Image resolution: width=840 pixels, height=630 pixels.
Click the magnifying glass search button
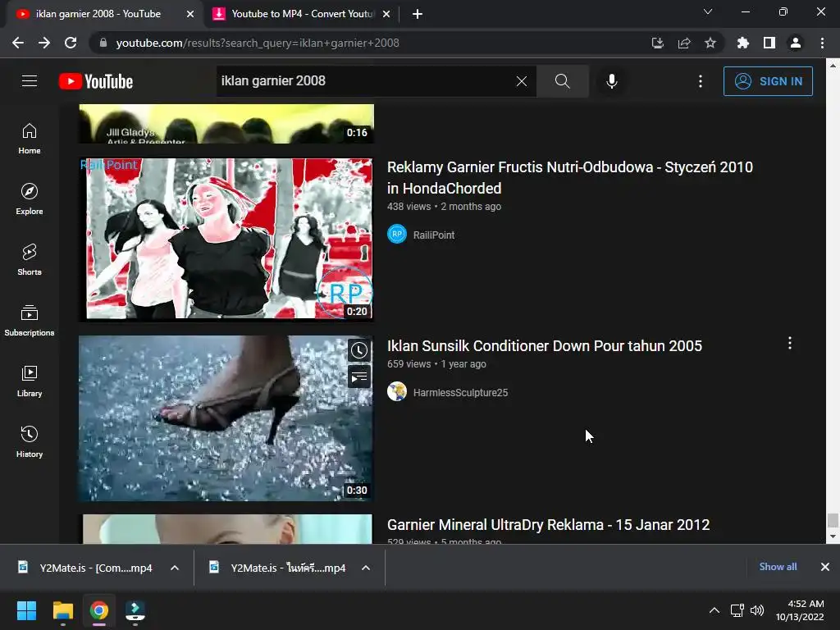click(563, 81)
